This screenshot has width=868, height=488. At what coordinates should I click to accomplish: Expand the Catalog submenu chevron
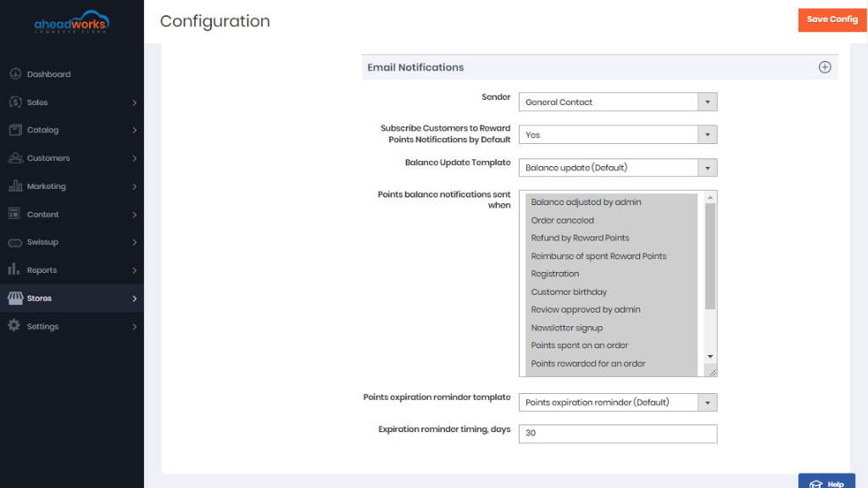click(x=135, y=130)
